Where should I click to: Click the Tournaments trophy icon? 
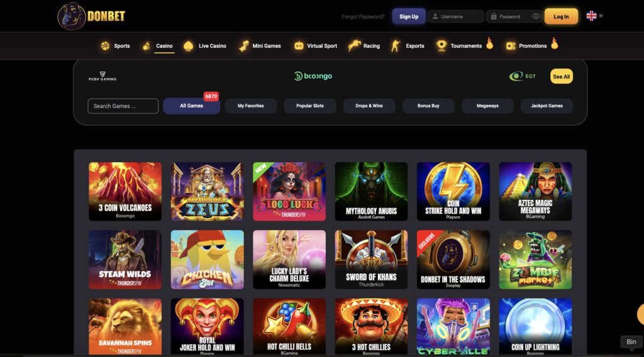pyautogui.click(x=441, y=45)
